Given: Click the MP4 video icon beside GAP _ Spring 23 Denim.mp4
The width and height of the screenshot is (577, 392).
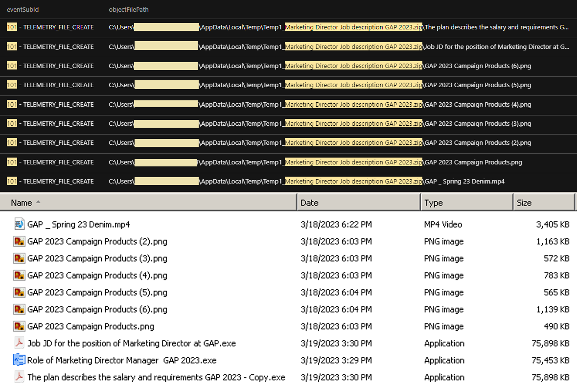Looking at the screenshot, I should pos(19,224).
